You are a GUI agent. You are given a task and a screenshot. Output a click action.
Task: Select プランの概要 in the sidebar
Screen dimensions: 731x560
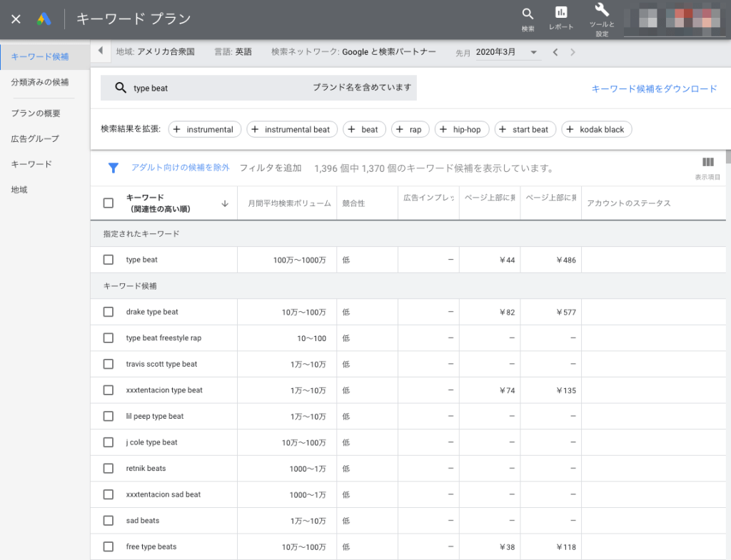pyautogui.click(x=36, y=113)
